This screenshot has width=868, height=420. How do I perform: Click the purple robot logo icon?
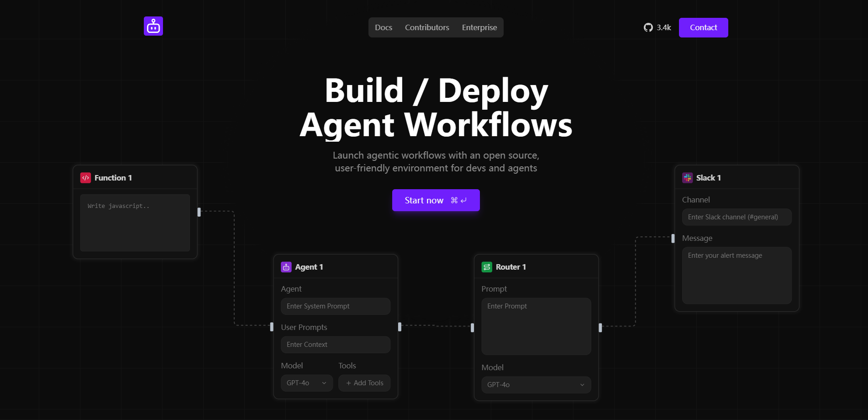coord(153,26)
